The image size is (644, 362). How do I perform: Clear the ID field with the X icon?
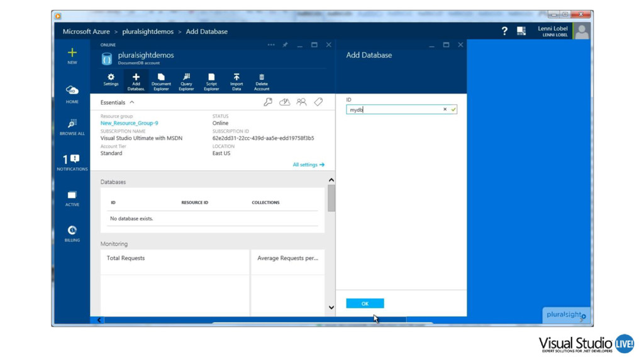pos(445,109)
